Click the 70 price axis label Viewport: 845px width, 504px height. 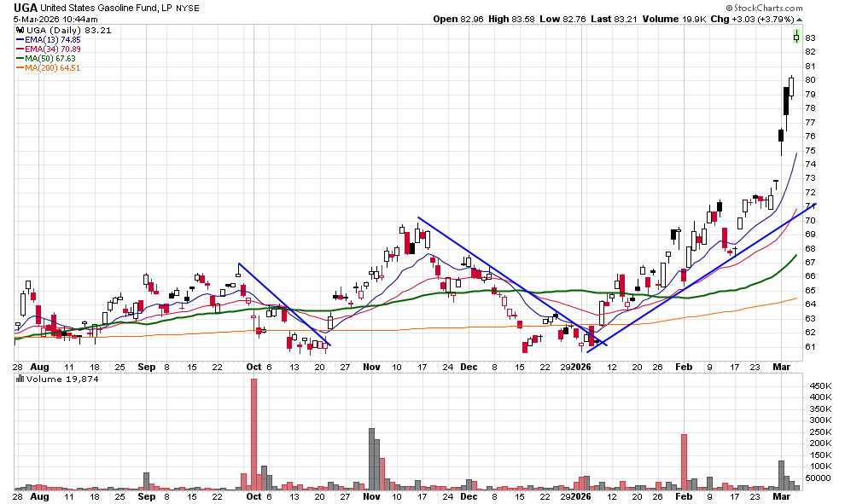(x=810, y=220)
